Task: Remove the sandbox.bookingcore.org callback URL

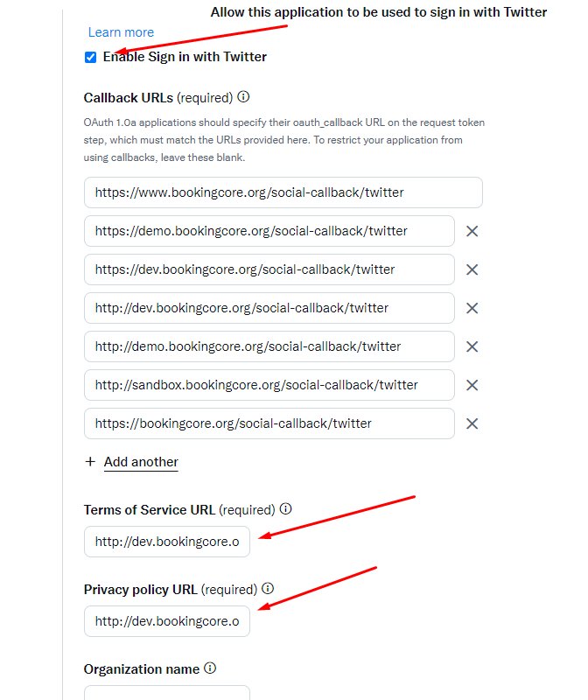Action: pos(472,385)
